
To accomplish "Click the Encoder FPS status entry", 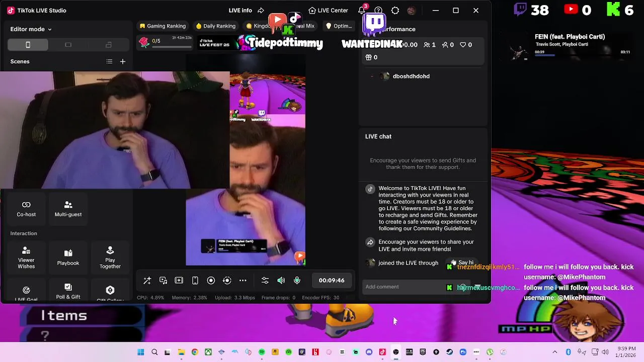I will (x=320, y=298).
